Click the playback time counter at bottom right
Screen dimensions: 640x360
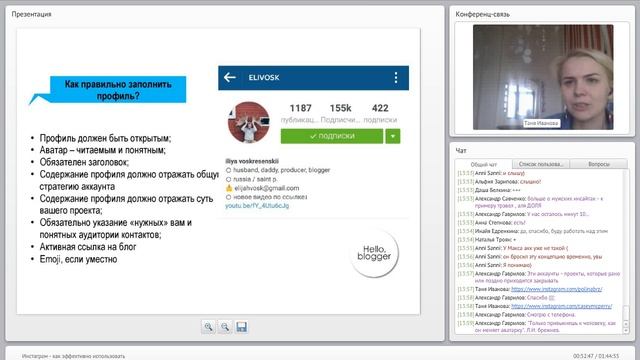tap(596, 356)
